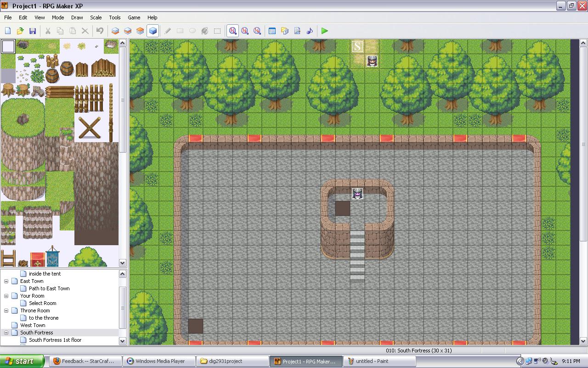Select the blank white tile in the tileset

8,46
